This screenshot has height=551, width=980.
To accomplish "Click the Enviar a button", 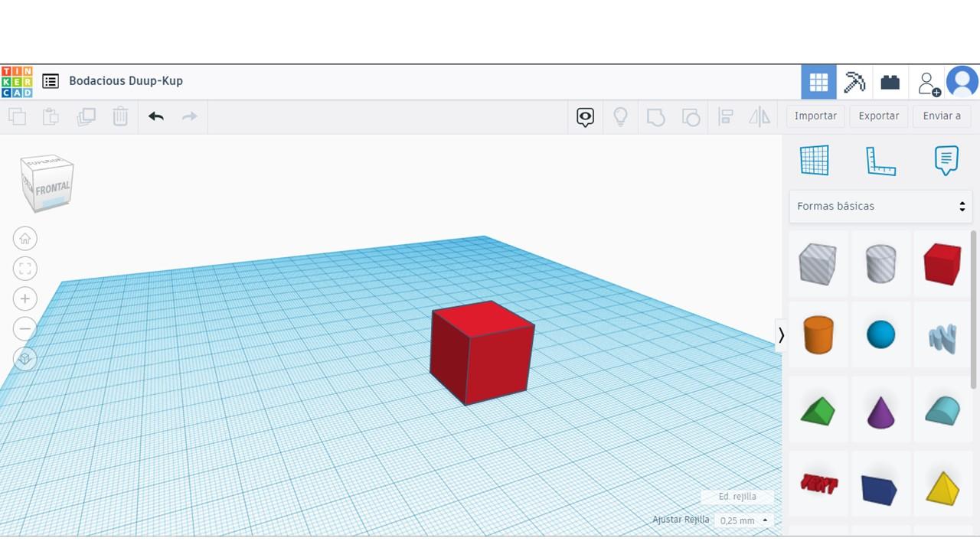I will 942,116.
